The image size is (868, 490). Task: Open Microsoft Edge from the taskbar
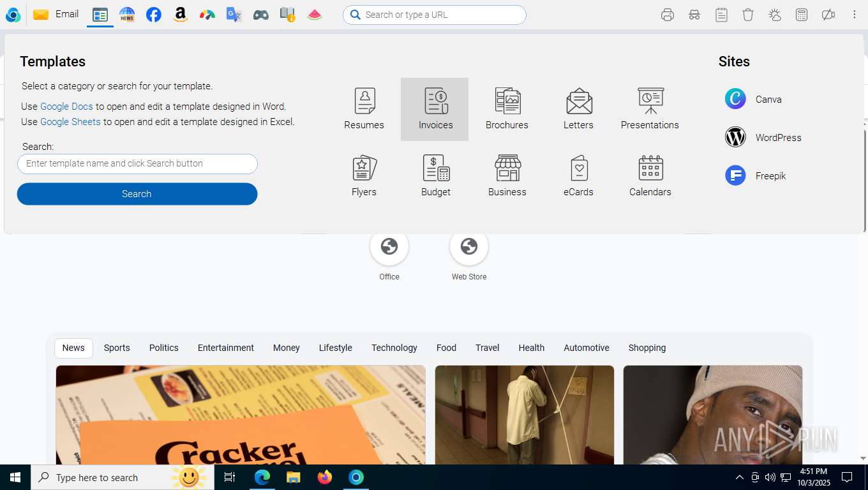pos(262,477)
